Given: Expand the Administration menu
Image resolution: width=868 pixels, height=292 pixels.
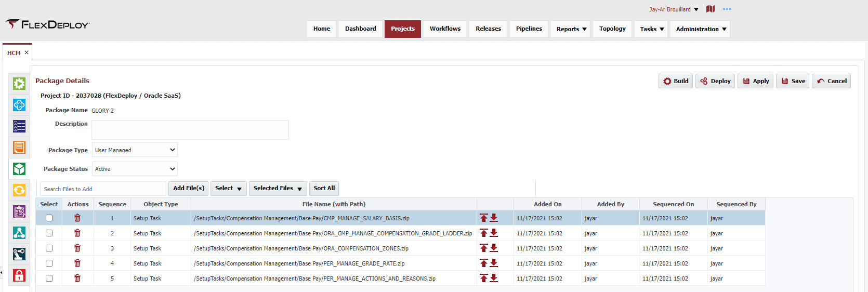Looking at the screenshot, I should (x=700, y=29).
